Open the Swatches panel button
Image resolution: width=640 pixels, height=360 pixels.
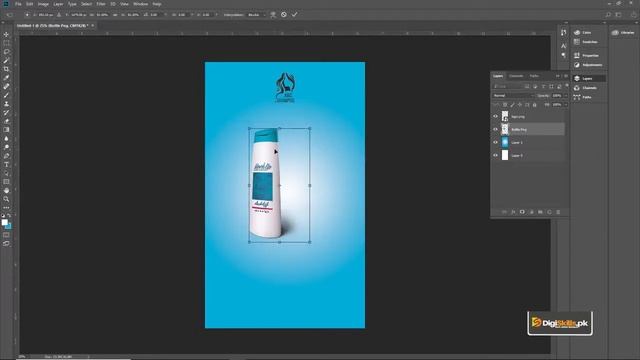586,42
